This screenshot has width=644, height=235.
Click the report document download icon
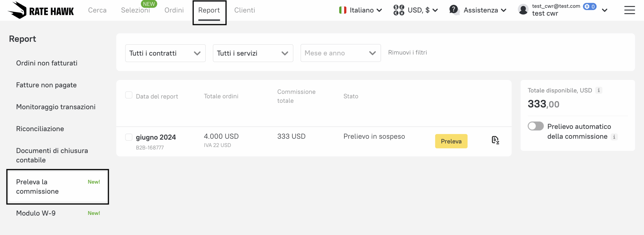[x=495, y=140]
